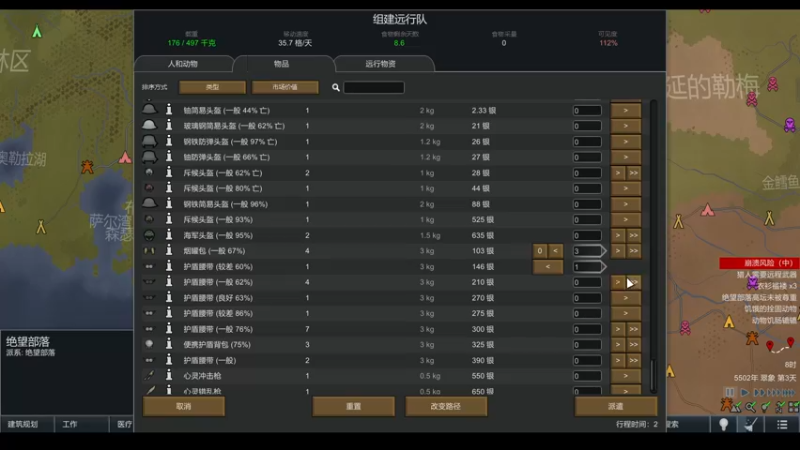The image size is (800, 450).
Task: Add one 心灵冲击枪 with > button
Action: [626, 376]
